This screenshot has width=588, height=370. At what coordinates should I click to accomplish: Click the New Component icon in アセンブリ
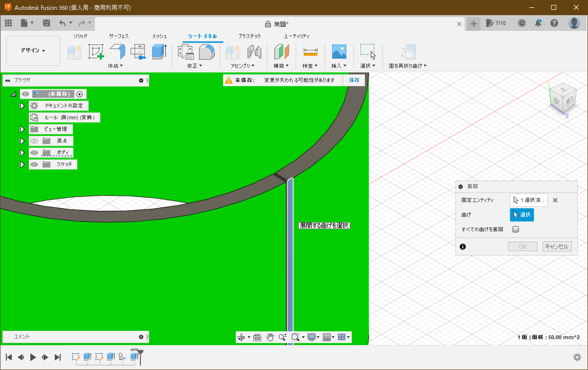coord(233,52)
